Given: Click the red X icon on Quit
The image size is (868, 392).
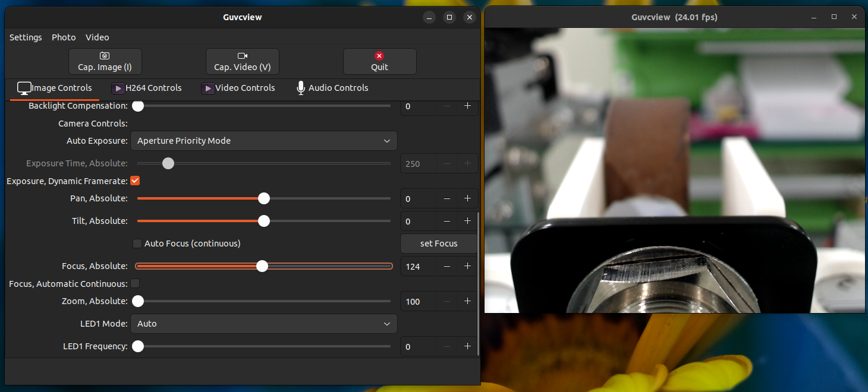Looking at the screenshot, I should (379, 56).
